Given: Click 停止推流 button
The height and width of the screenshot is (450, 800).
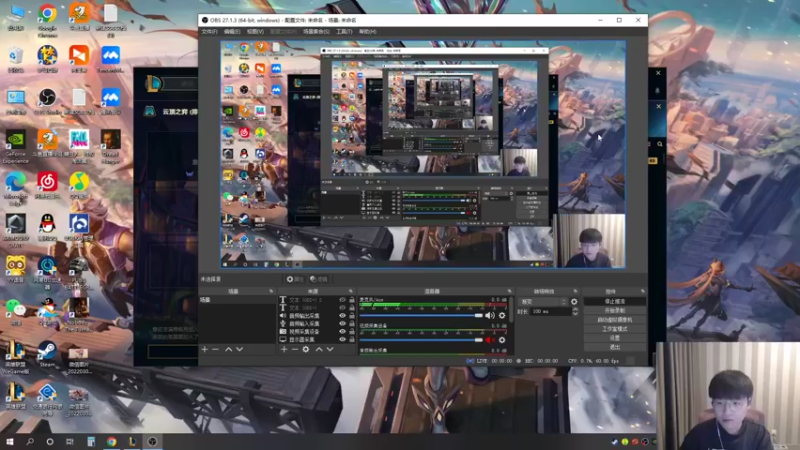Looking at the screenshot, I should click(x=614, y=302).
